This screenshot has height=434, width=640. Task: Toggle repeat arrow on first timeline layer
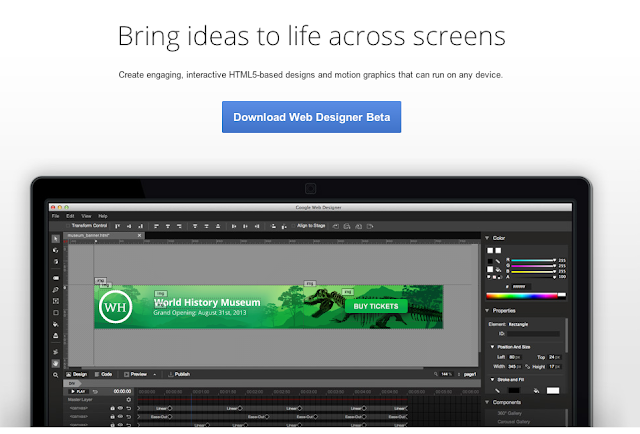129,408
